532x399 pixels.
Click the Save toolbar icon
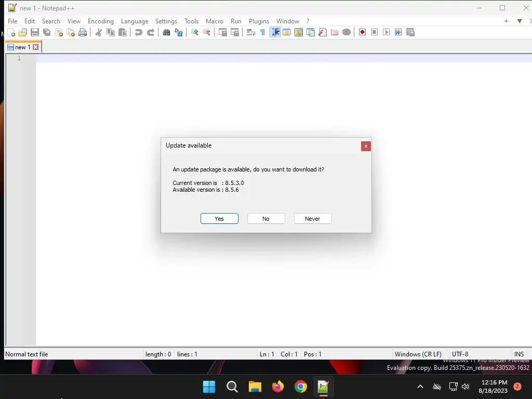coord(35,32)
